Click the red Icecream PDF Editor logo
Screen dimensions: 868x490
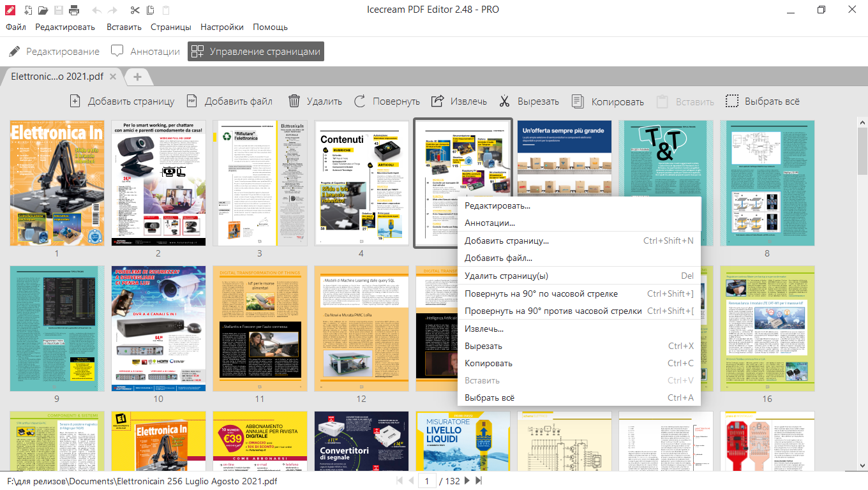(x=10, y=10)
